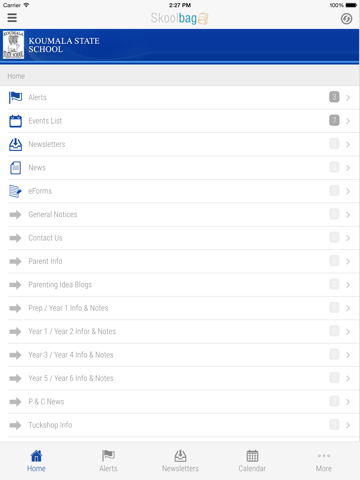Tap the Alerts flag icon in list
360x480 pixels.
pyautogui.click(x=15, y=98)
